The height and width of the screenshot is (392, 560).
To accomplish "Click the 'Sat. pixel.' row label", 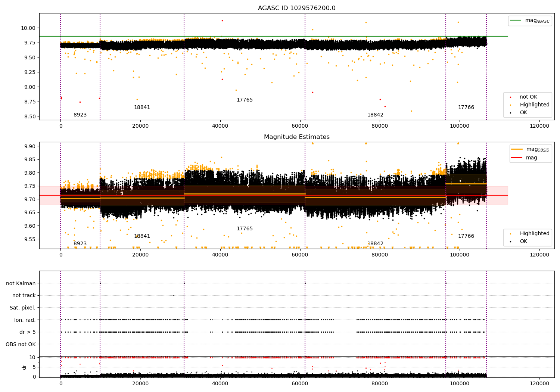I will tap(23, 308).
